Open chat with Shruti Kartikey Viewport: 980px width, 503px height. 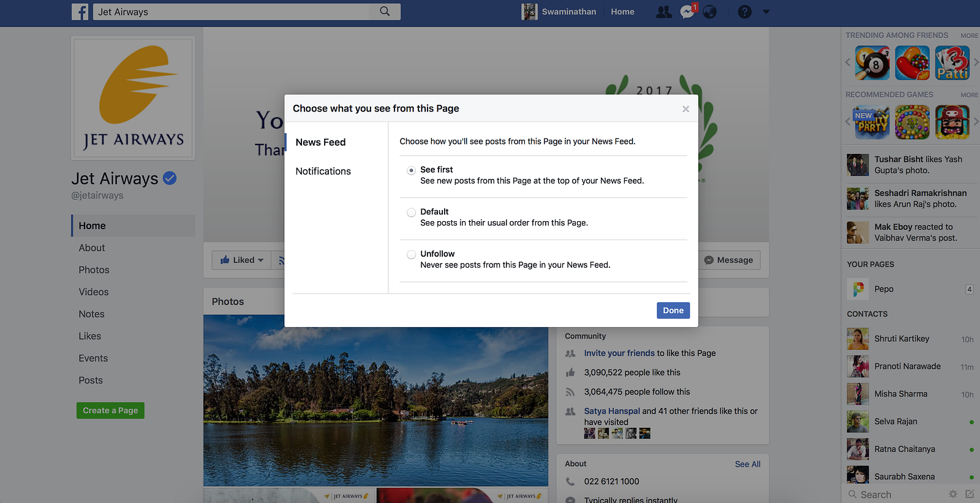tap(910, 339)
